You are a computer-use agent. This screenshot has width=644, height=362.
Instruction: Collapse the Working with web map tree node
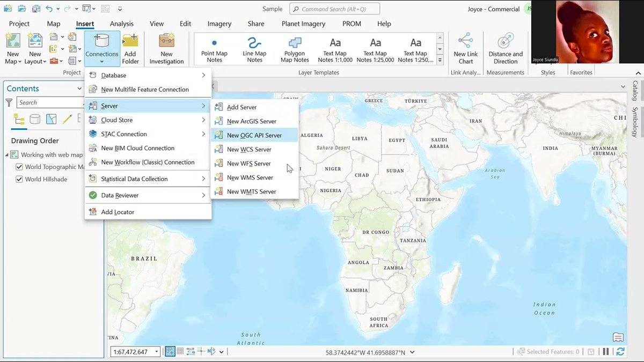[8, 155]
